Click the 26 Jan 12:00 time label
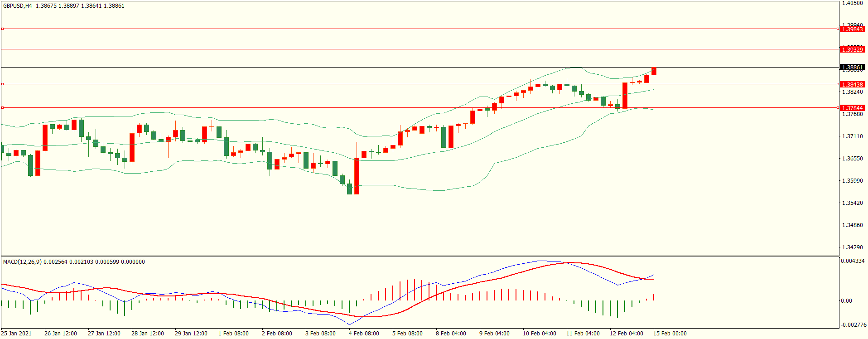 61,334
